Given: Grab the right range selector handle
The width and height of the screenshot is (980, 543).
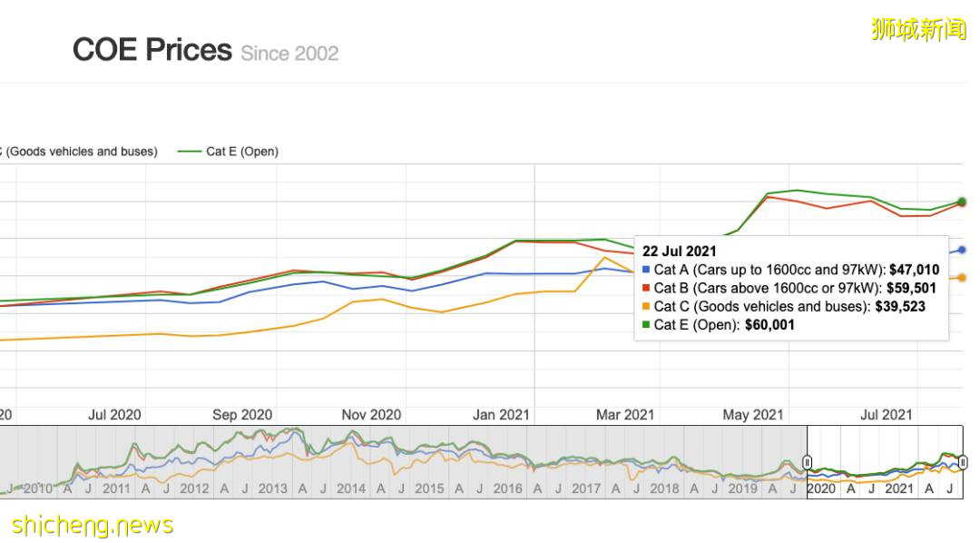Looking at the screenshot, I should click(963, 462).
